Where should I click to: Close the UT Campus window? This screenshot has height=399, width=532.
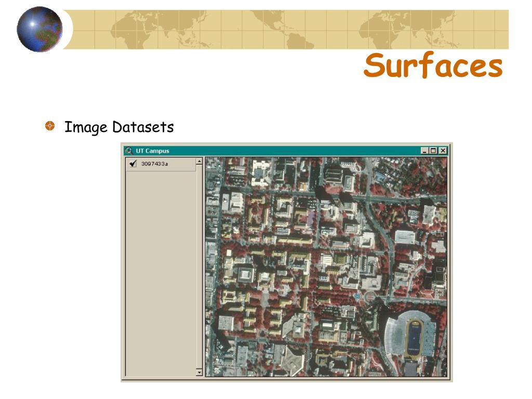(x=443, y=151)
